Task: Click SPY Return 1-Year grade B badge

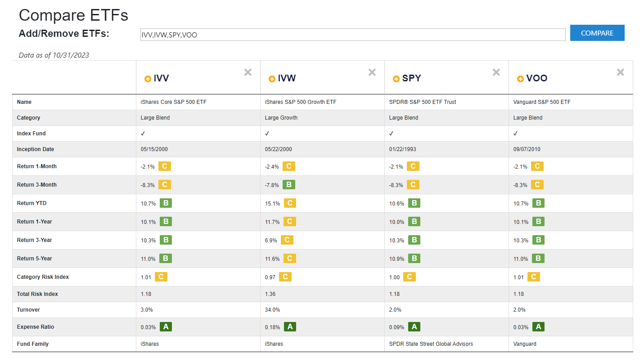Action: pos(414,222)
